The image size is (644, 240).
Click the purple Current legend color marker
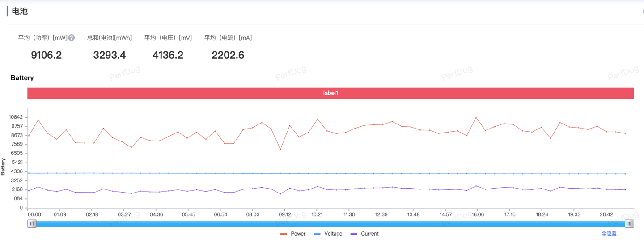coord(354,234)
